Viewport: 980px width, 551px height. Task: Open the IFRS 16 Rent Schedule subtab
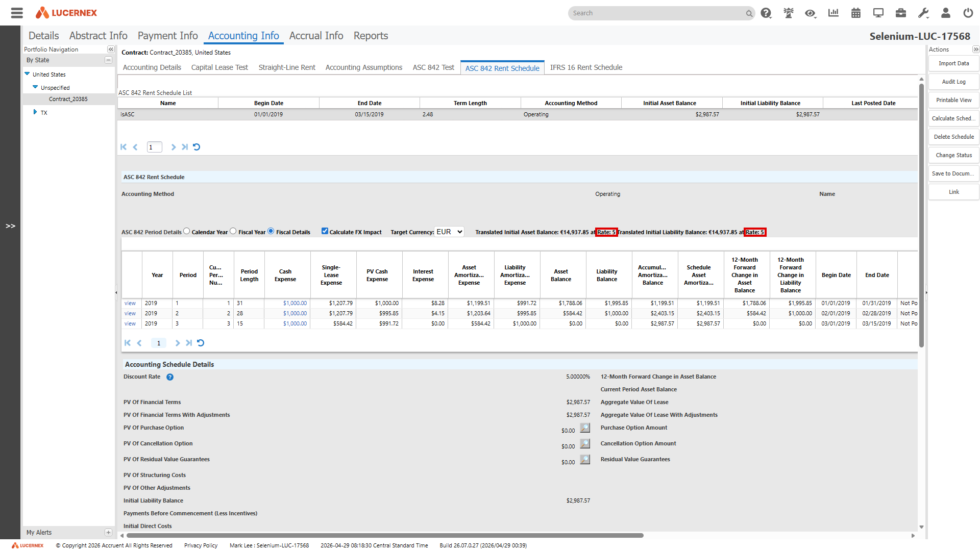click(x=586, y=67)
